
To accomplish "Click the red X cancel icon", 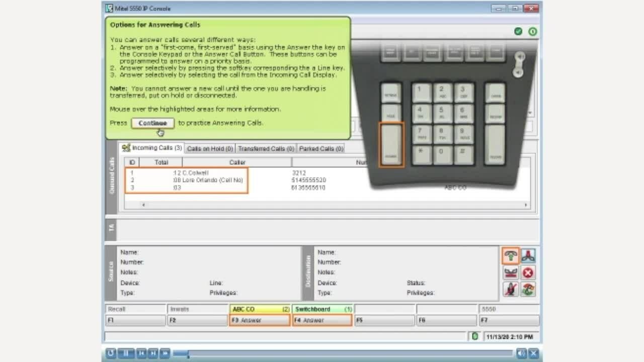I will [528, 273].
